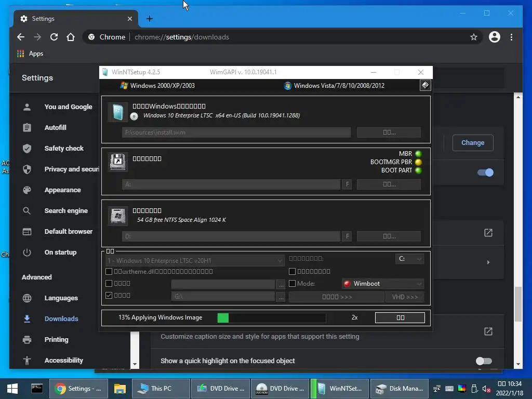Bookmark this page with the star icon

(x=474, y=37)
